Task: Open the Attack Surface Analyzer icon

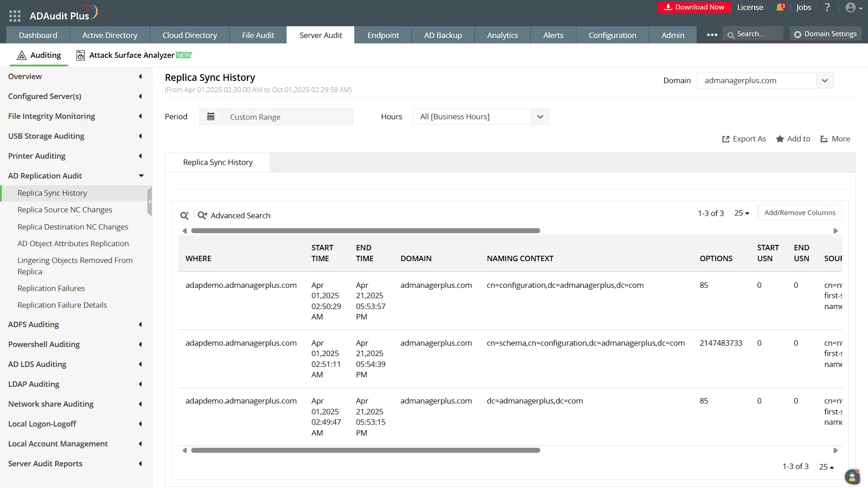Action: tap(80, 55)
